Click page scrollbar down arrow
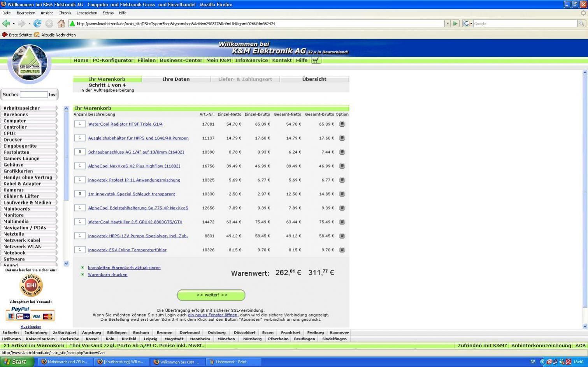The image size is (588, 367). [585, 326]
